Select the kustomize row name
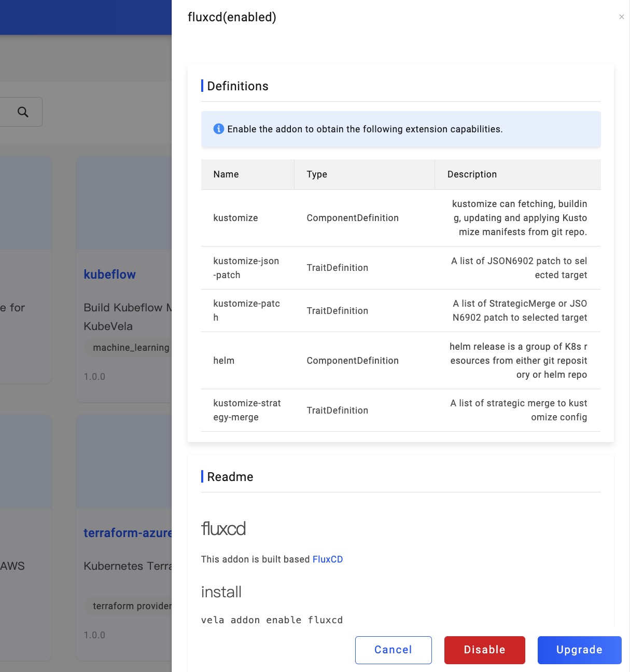This screenshot has width=630, height=672. pyautogui.click(x=235, y=218)
